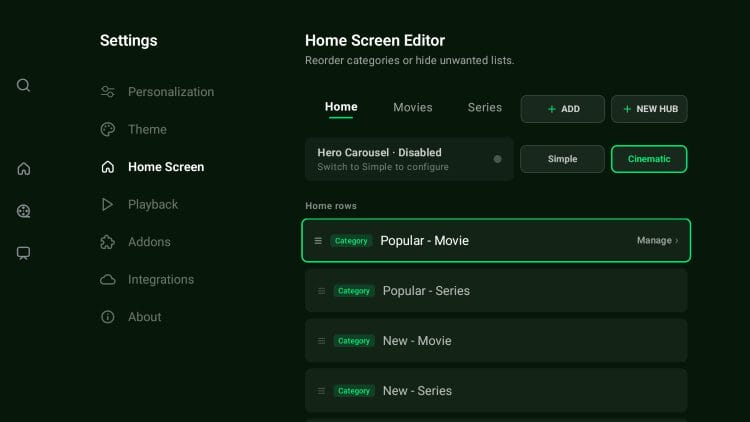The image size is (750, 422).
Task: Click the NEW HUB button
Action: click(649, 109)
